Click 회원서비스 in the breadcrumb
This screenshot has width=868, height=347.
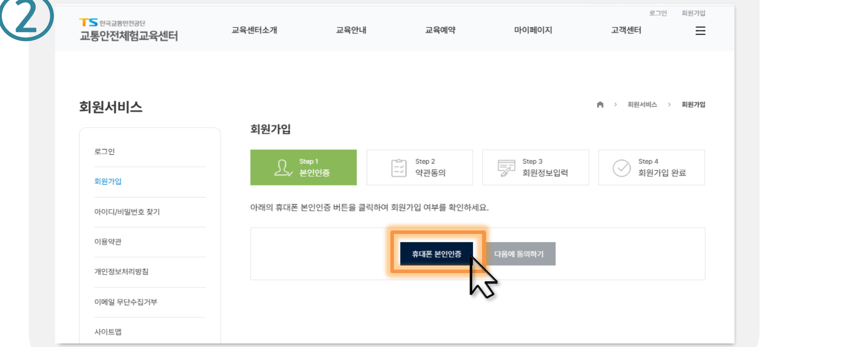coord(642,105)
